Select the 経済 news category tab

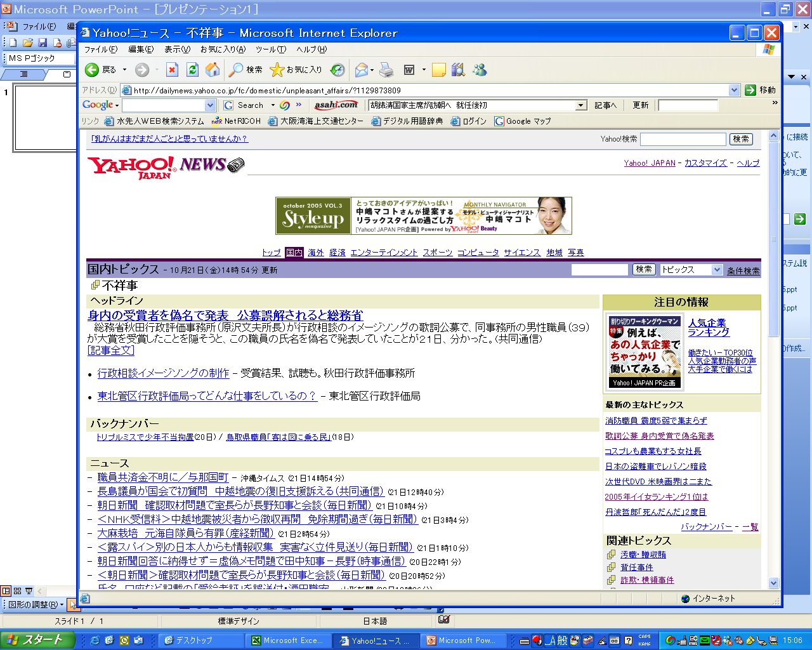337,253
